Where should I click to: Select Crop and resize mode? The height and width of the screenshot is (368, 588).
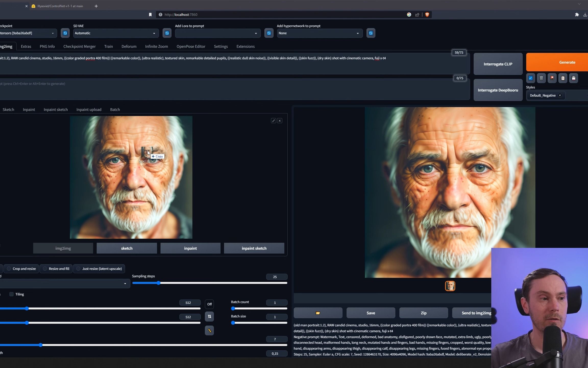pos(21,269)
